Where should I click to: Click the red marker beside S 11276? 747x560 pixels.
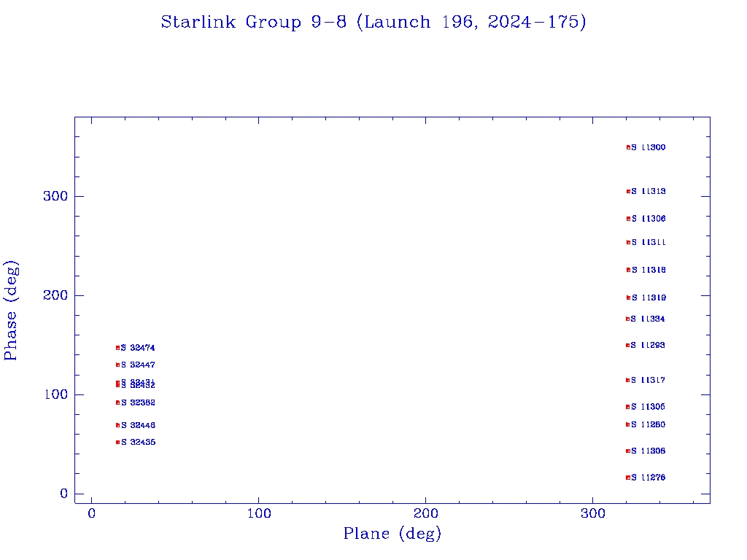click(x=628, y=478)
